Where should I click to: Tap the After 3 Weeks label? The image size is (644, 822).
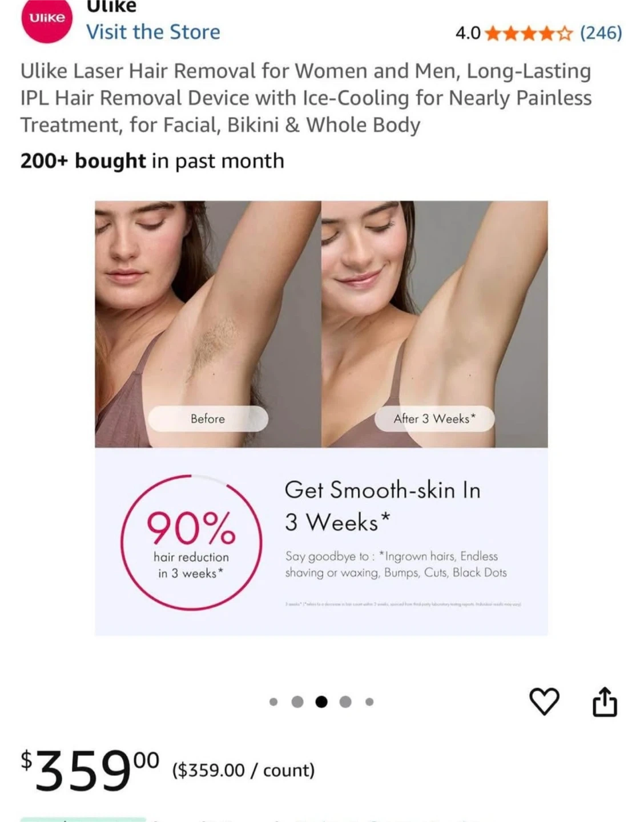[434, 419]
